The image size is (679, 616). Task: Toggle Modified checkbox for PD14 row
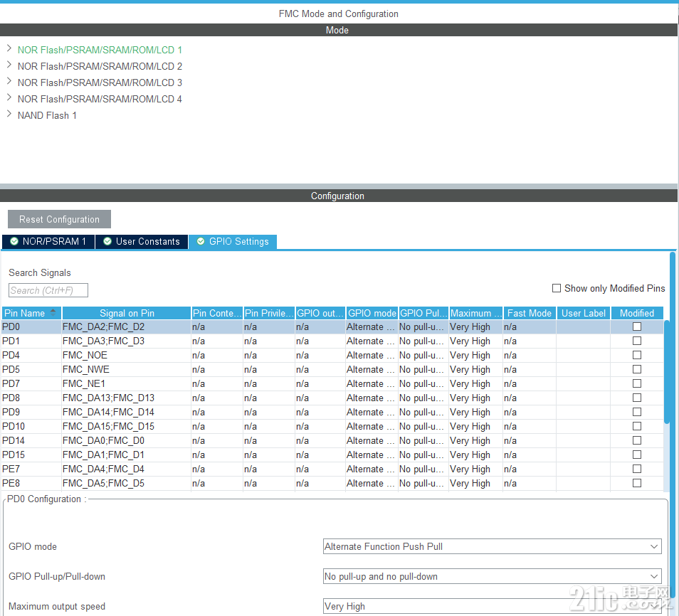point(636,440)
